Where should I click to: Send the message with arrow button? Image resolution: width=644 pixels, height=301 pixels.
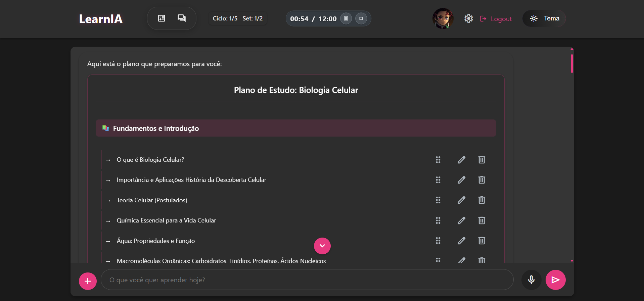(555, 280)
